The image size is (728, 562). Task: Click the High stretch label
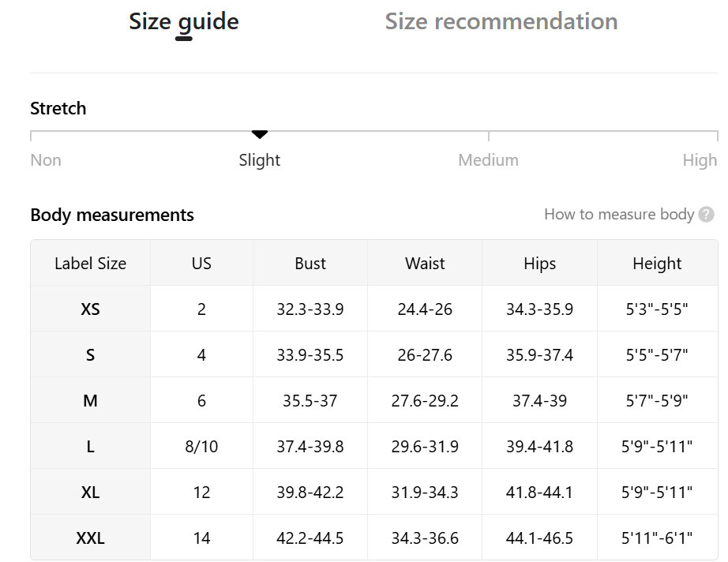tap(700, 160)
